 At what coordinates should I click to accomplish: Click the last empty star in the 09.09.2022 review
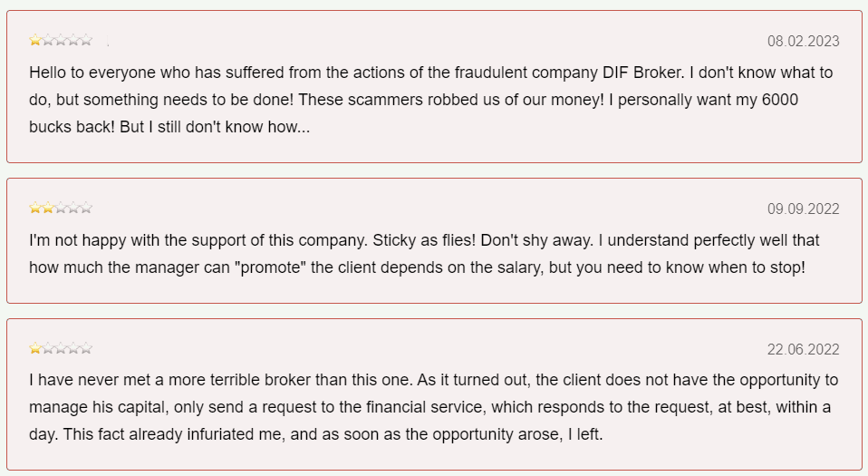tap(86, 208)
